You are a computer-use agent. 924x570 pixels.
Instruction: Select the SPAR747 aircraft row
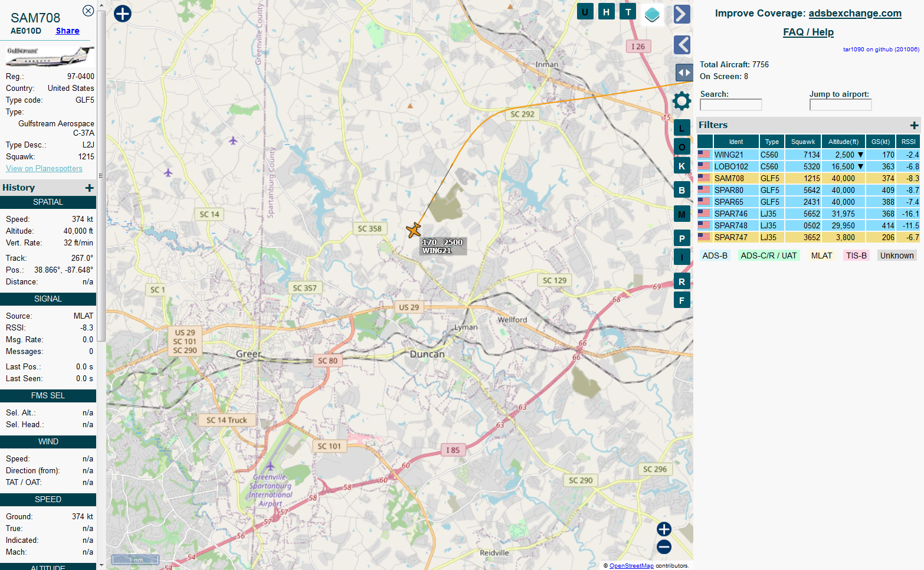(809, 237)
